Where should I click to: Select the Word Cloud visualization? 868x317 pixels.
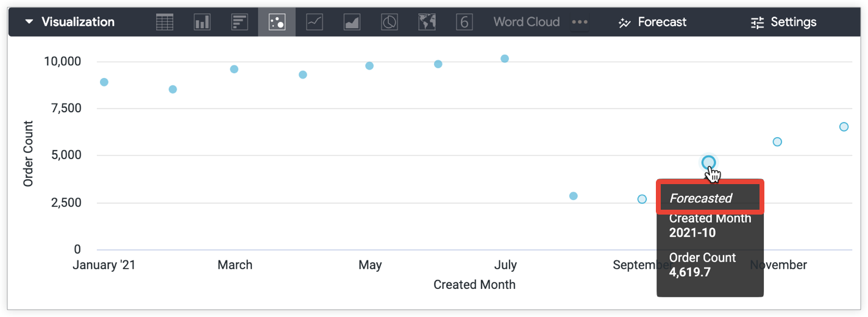point(526,23)
